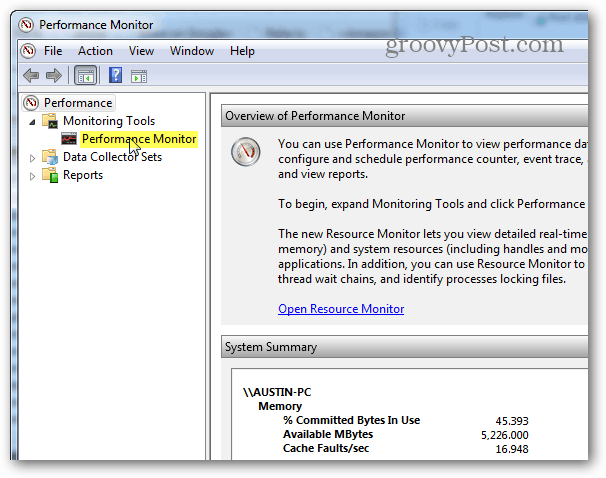This screenshot has height=478, width=606.
Task: Click the Performance root node icon
Action: (x=31, y=103)
